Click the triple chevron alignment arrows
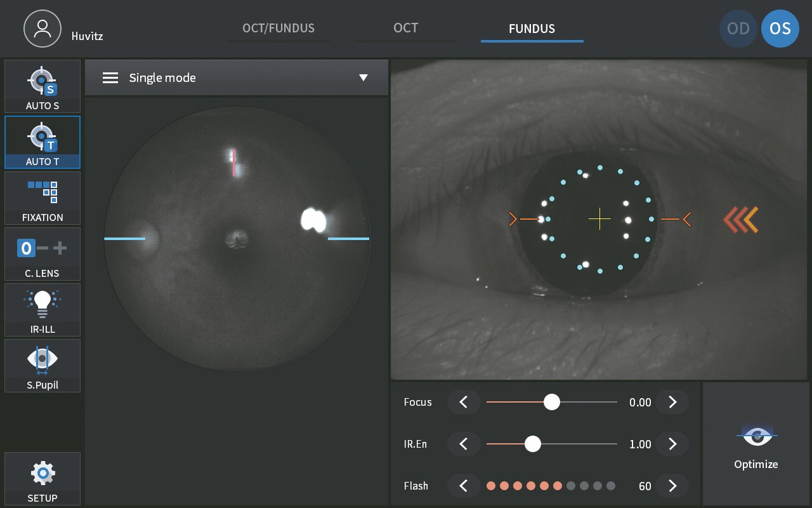Image resolution: width=812 pixels, height=508 pixels. click(x=741, y=220)
